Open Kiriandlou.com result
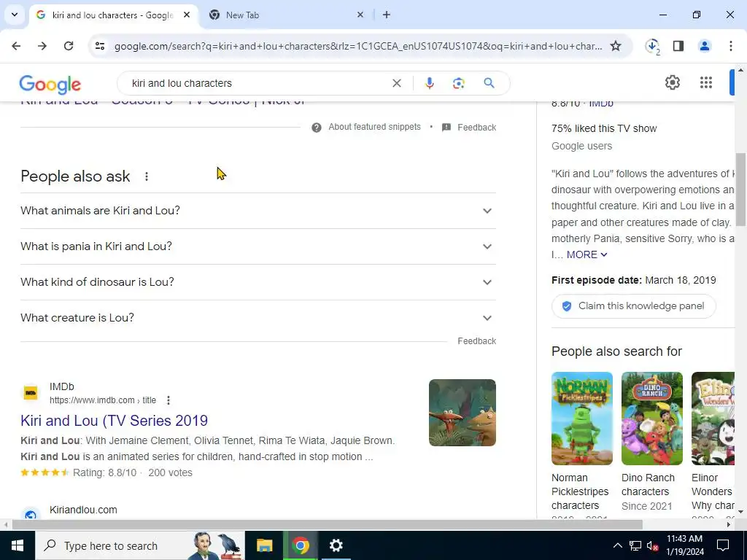This screenshot has height=560, width=747. click(83, 510)
